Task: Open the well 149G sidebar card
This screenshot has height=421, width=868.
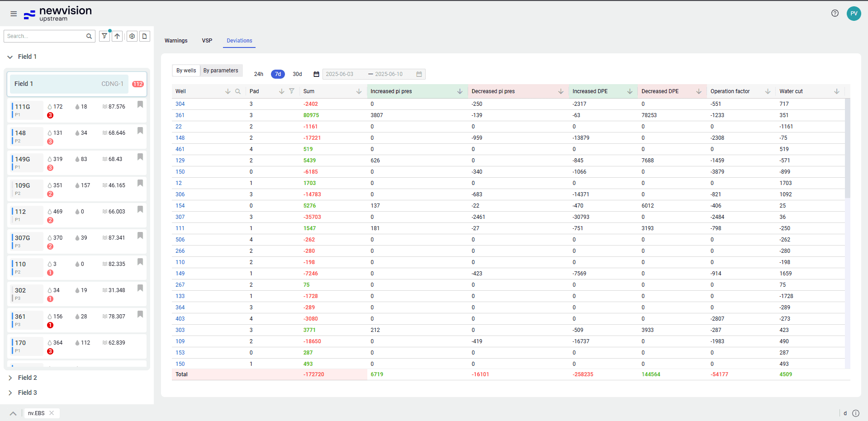Action: [77, 162]
